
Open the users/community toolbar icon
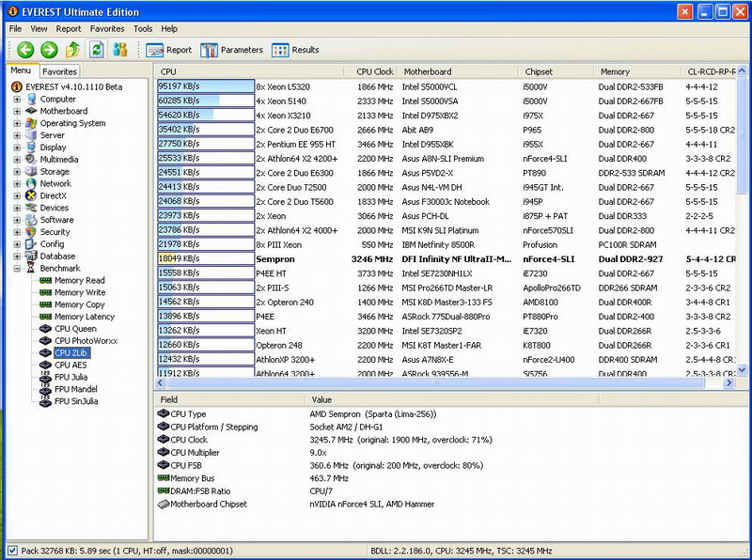point(120,50)
